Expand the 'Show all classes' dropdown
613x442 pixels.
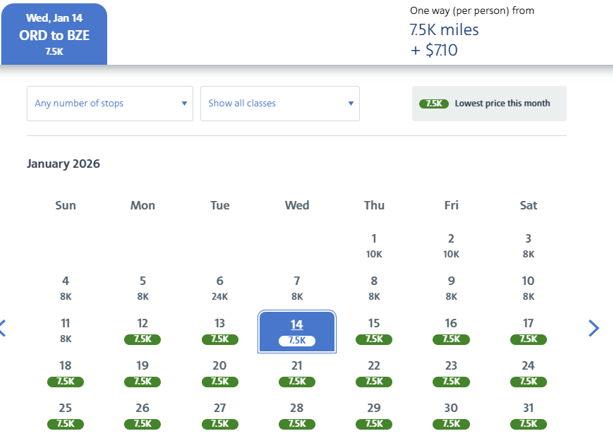click(x=280, y=103)
